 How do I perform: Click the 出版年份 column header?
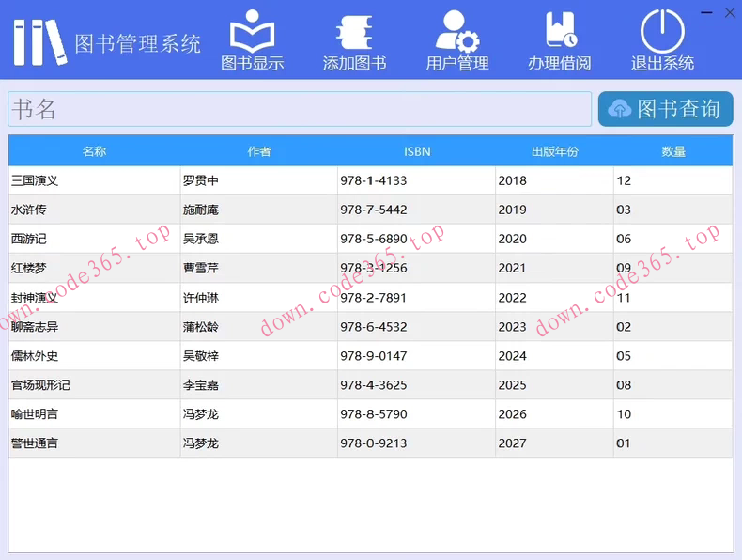pos(554,151)
